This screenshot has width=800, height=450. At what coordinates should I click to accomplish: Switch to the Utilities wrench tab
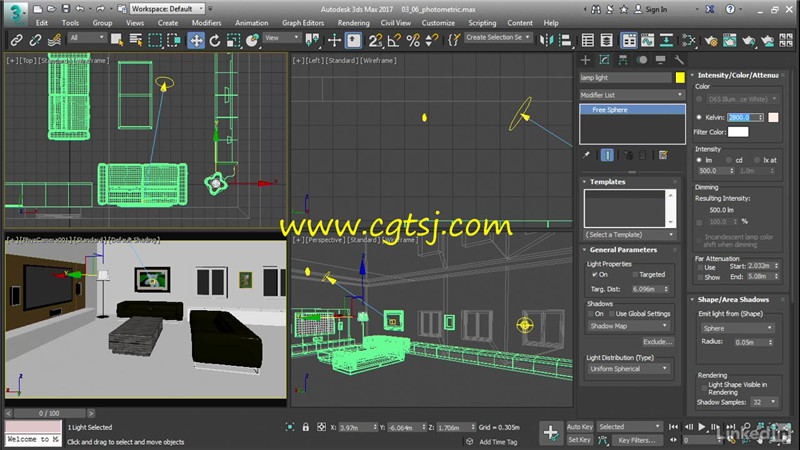(679, 60)
